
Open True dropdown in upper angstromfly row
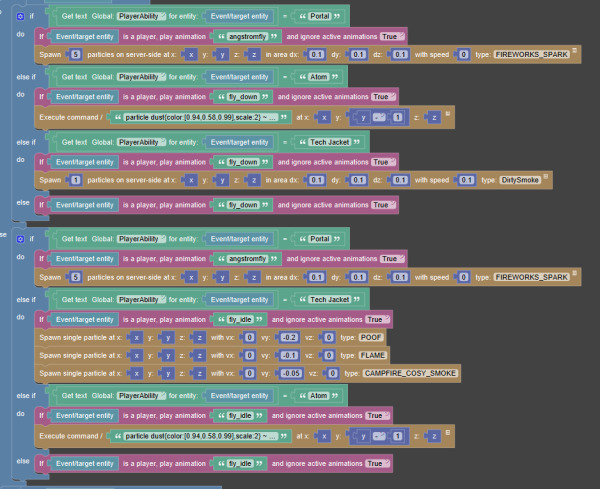pyautogui.click(x=392, y=37)
